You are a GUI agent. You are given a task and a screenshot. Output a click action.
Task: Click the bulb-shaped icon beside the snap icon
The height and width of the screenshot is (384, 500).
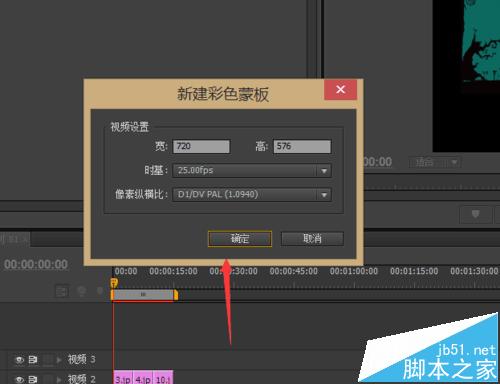81,291
